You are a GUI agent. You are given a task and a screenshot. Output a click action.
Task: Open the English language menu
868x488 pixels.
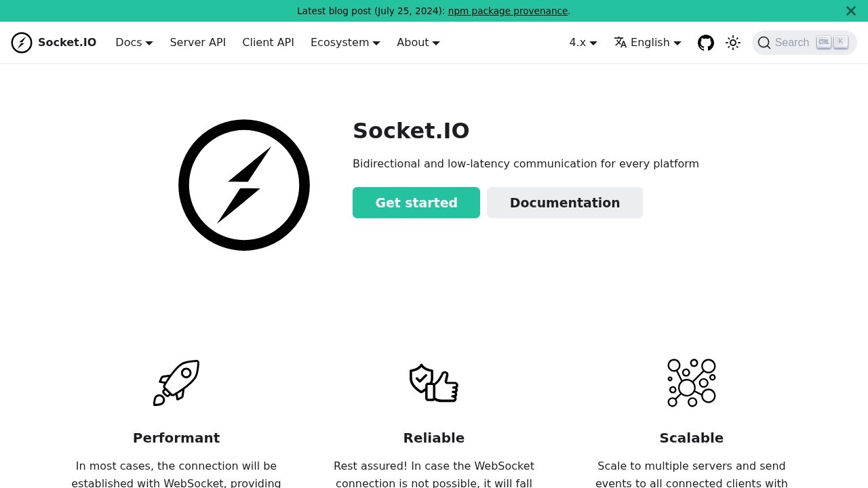647,42
